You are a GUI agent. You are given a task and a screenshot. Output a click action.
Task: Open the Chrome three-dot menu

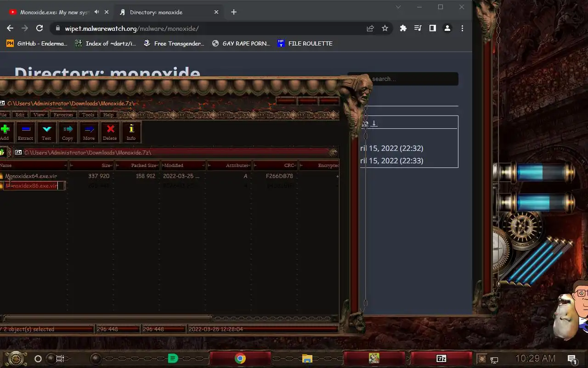462,29
